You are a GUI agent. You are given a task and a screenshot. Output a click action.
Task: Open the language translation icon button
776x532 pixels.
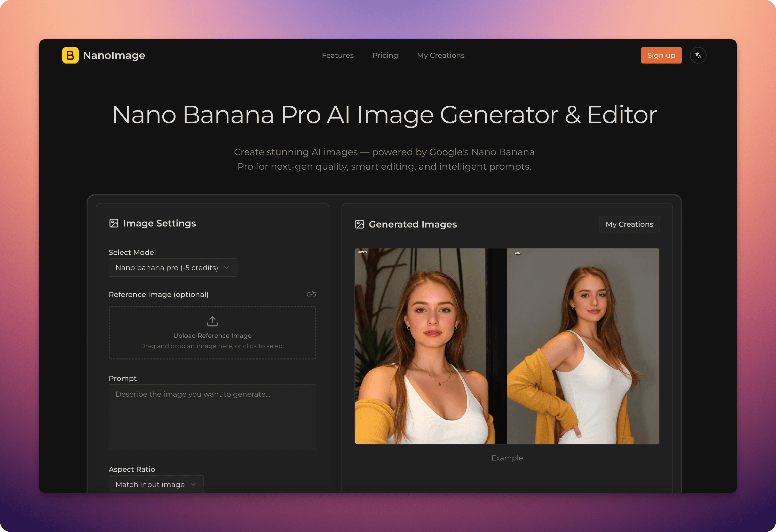click(x=698, y=55)
